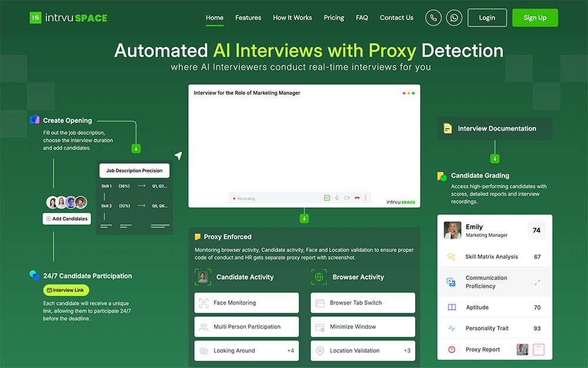Click the Add Candidates button
The height and width of the screenshot is (368, 588).
click(67, 218)
